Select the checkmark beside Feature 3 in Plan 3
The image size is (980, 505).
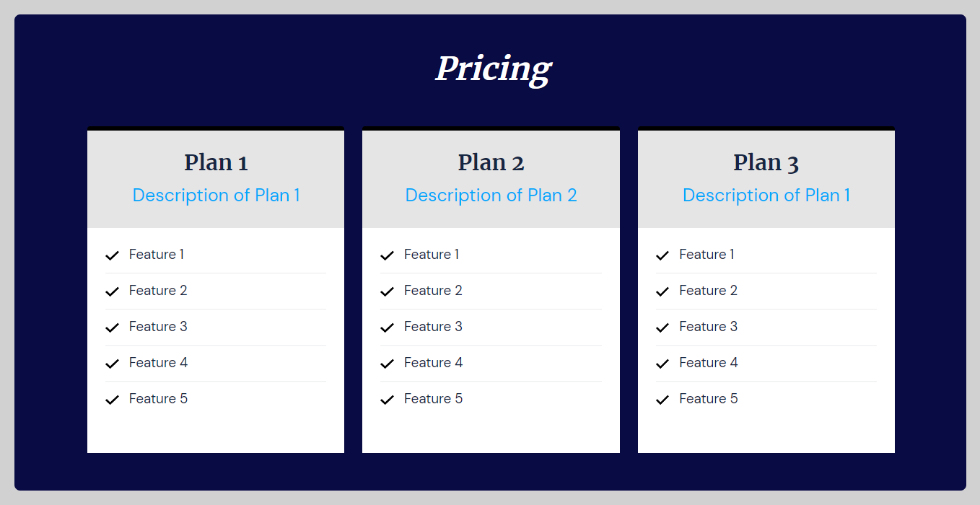[662, 327]
